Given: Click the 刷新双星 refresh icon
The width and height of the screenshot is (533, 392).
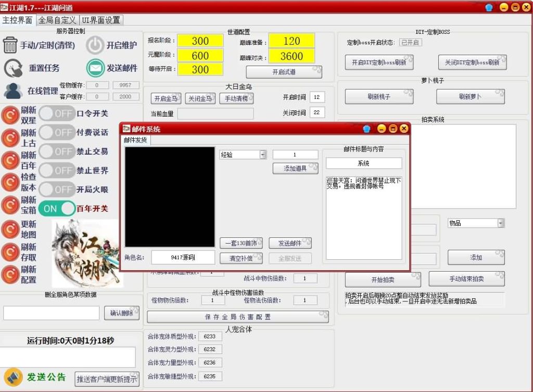Looking at the screenshot, I should pyautogui.click(x=10, y=115).
